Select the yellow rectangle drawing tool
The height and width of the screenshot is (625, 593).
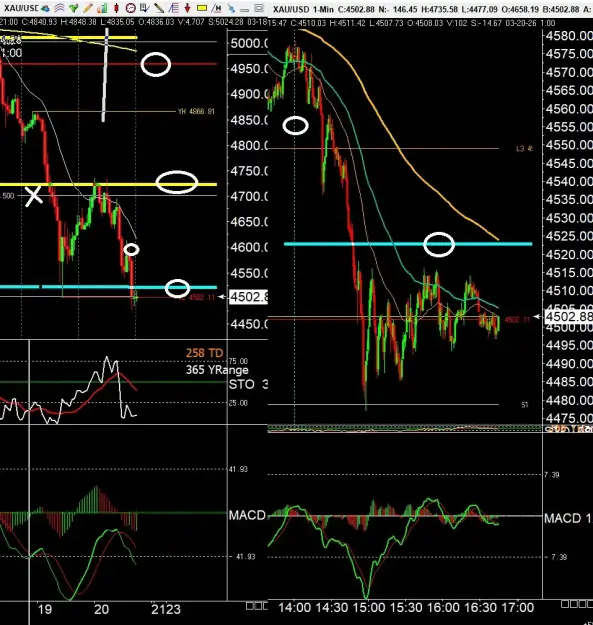[x=202, y=8]
